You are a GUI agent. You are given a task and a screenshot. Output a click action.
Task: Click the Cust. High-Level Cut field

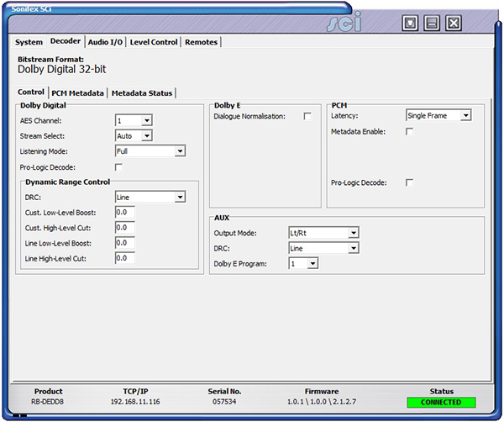pos(124,228)
